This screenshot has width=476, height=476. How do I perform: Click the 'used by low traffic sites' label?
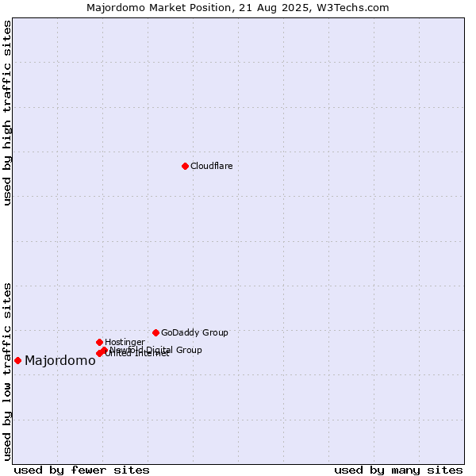pos(7,372)
